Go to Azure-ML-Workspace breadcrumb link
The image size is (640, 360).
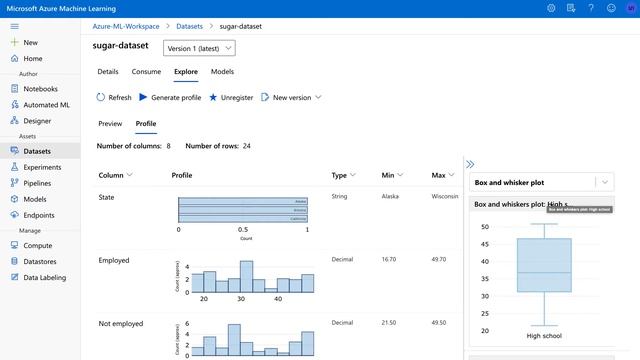(x=126, y=26)
